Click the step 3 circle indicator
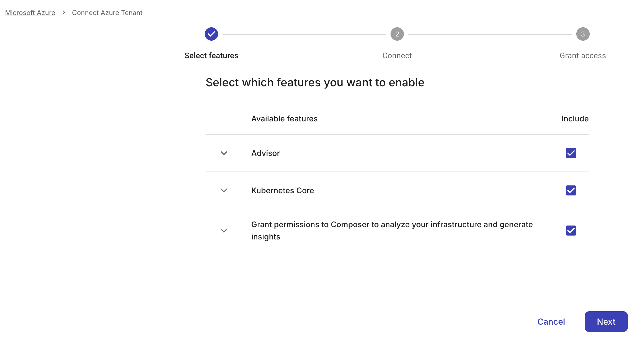This screenshot has height=338, width=644. (583, 34)
